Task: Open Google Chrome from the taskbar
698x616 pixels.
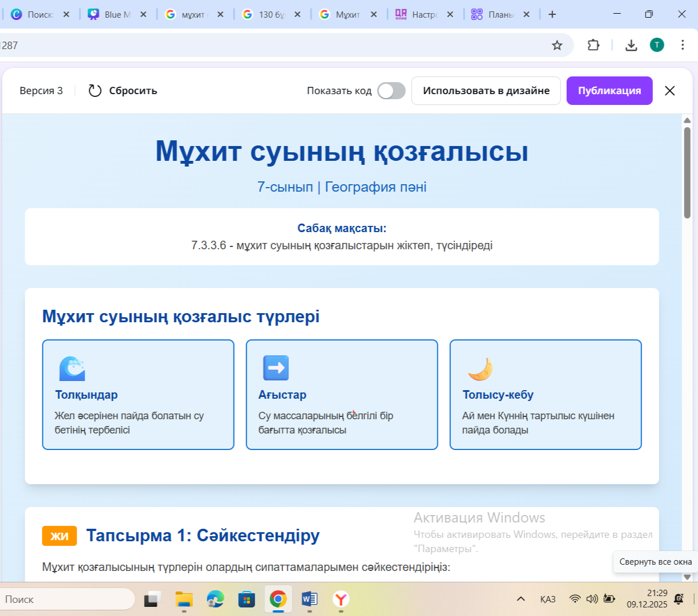Action: point(278,599)
